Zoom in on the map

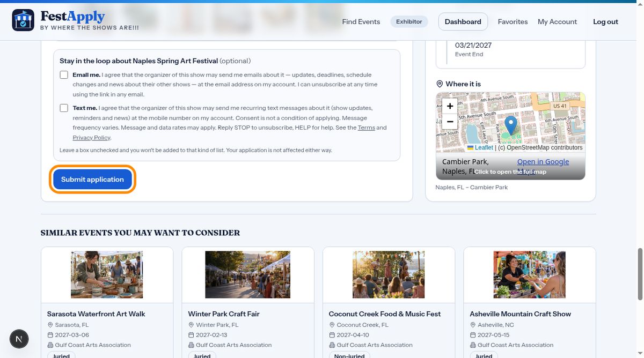pos(450,106)
